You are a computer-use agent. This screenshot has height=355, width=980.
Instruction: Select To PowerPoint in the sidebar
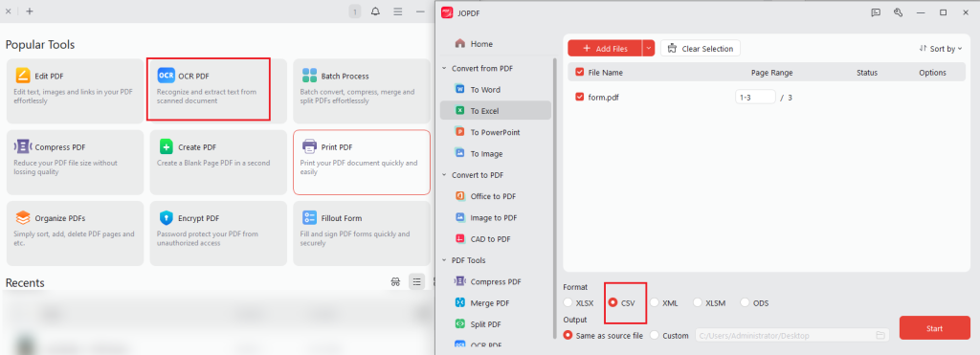(x=496, y=132)
